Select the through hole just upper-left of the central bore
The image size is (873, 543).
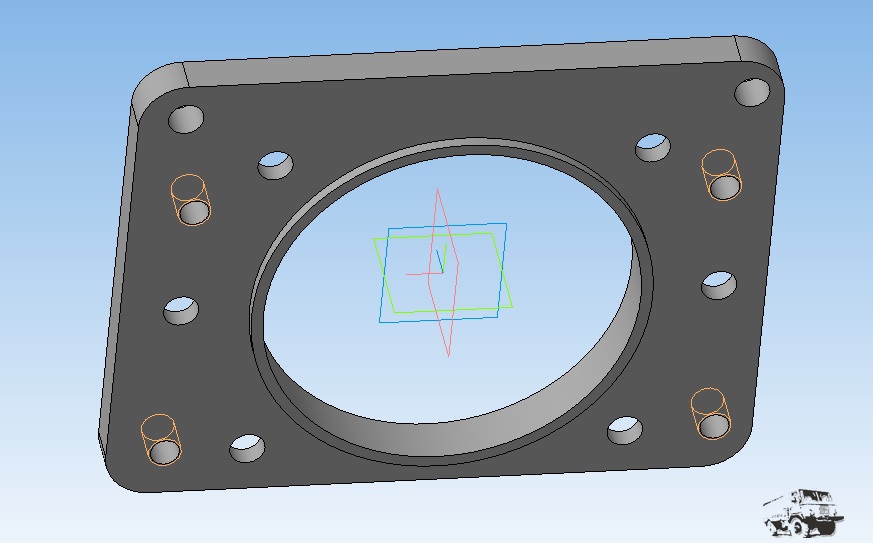(276, 165)
